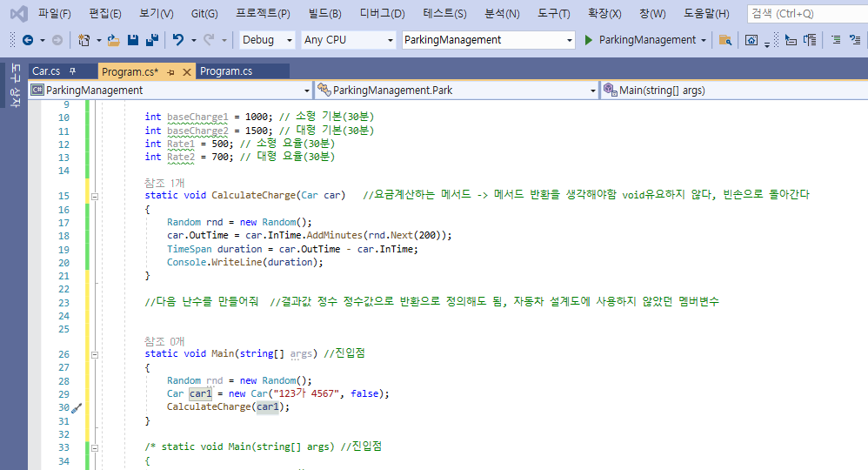Expand the Undo history dropdown arrow
This screenshot has height=470, width=868.
point(193,40)
